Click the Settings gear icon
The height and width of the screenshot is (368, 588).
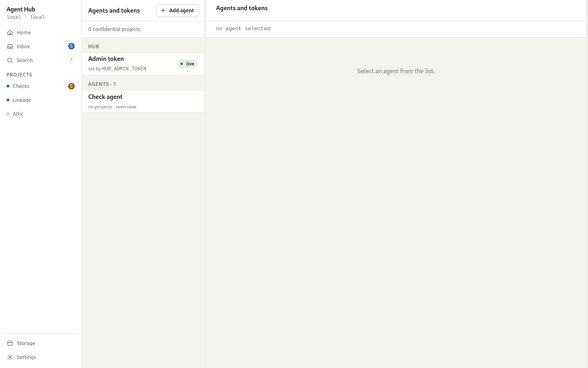10,357
